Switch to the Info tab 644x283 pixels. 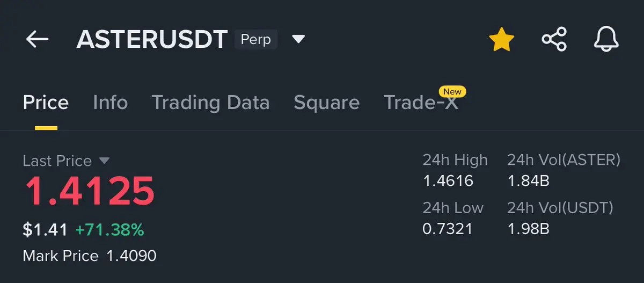[x=110, y=102]
